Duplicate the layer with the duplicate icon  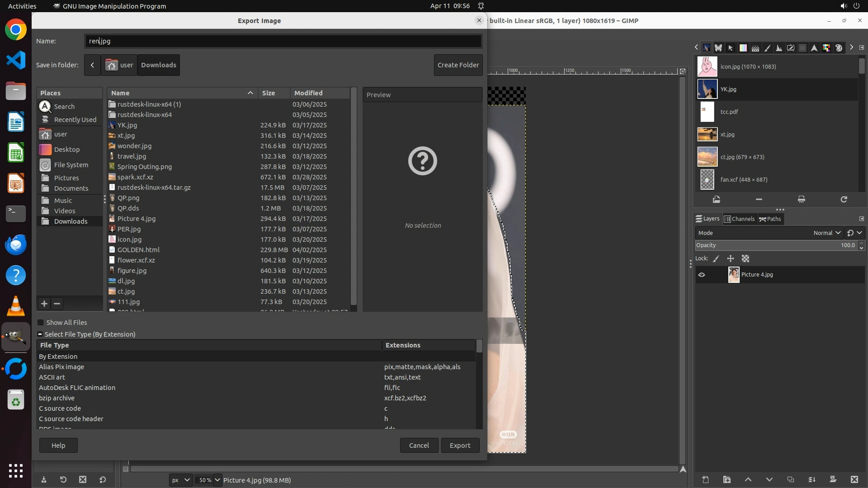(791, 480)
